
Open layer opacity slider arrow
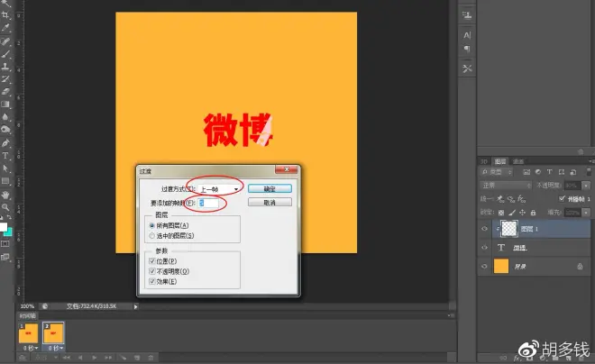[586, 186]
